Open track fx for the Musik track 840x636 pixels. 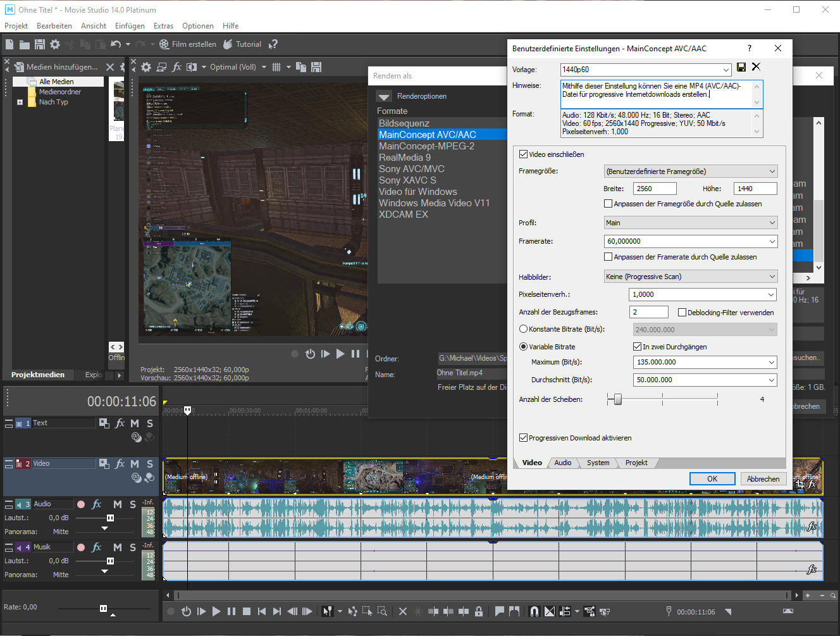tap(97, 547)
